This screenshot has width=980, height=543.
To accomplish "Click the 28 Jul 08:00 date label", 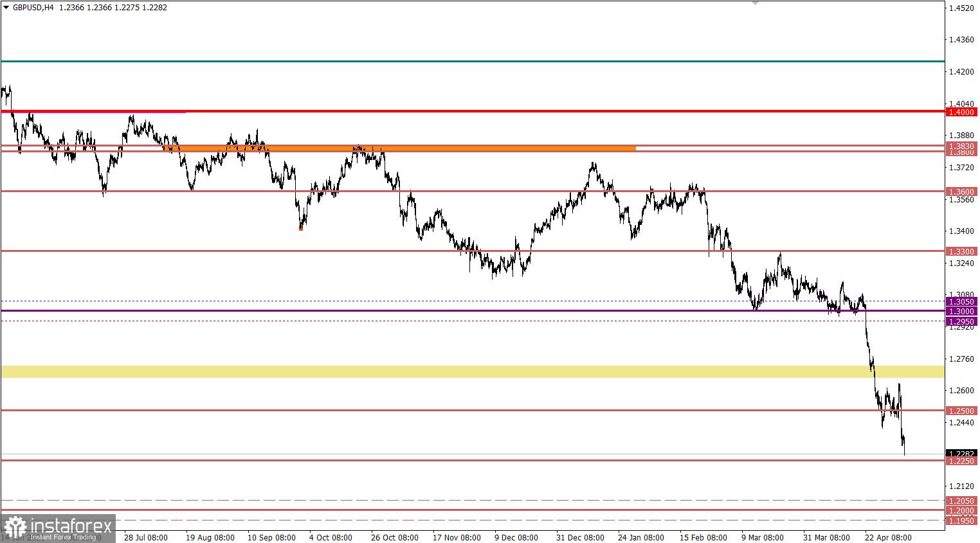I will 146,537.
